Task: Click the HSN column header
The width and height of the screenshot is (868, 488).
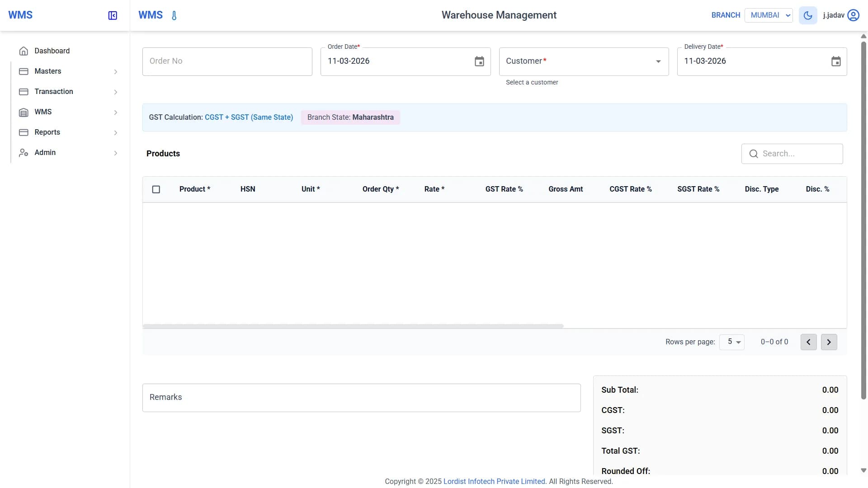Action: (248, 189)
